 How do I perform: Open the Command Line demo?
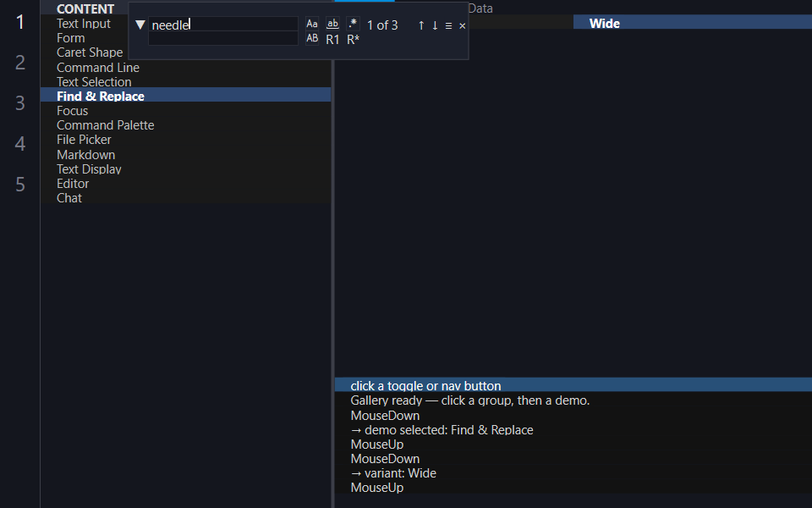pos(185,68)
